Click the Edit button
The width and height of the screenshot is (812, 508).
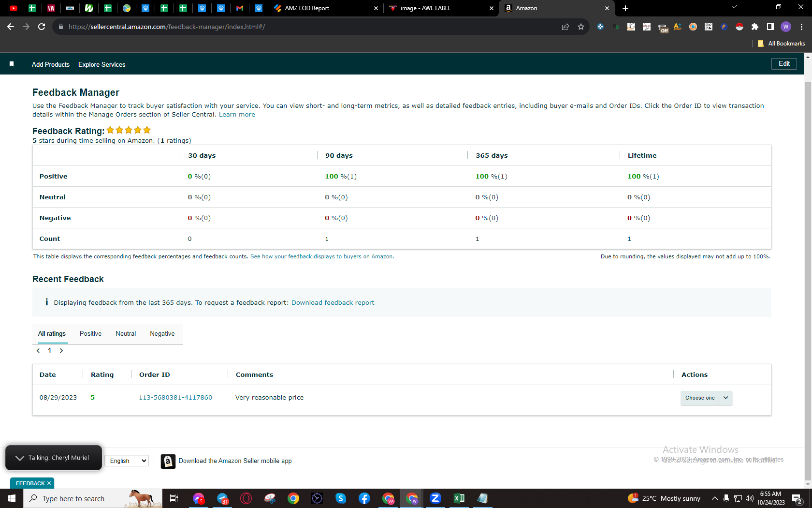pos(784,64)
